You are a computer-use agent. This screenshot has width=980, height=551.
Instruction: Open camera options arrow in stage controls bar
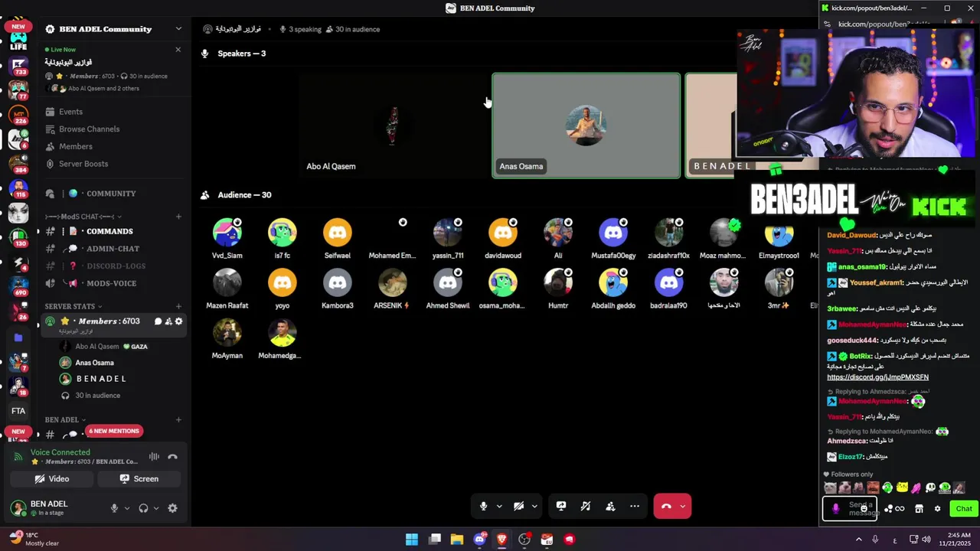tap(534, 506)
